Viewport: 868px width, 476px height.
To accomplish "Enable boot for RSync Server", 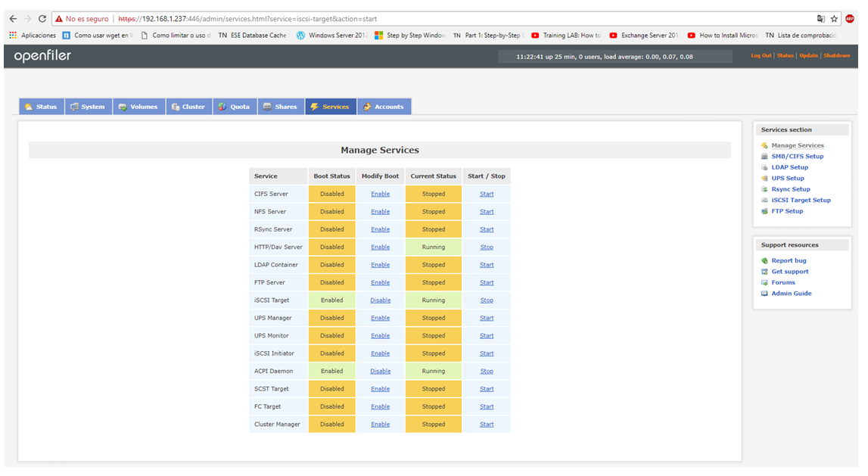I will (x=381, y=229).
